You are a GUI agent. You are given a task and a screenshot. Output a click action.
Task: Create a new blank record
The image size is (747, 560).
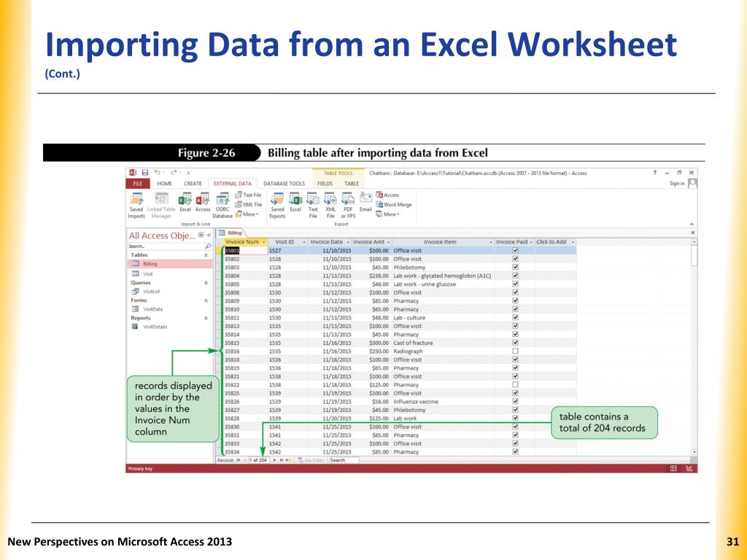[x=288, y=460]
